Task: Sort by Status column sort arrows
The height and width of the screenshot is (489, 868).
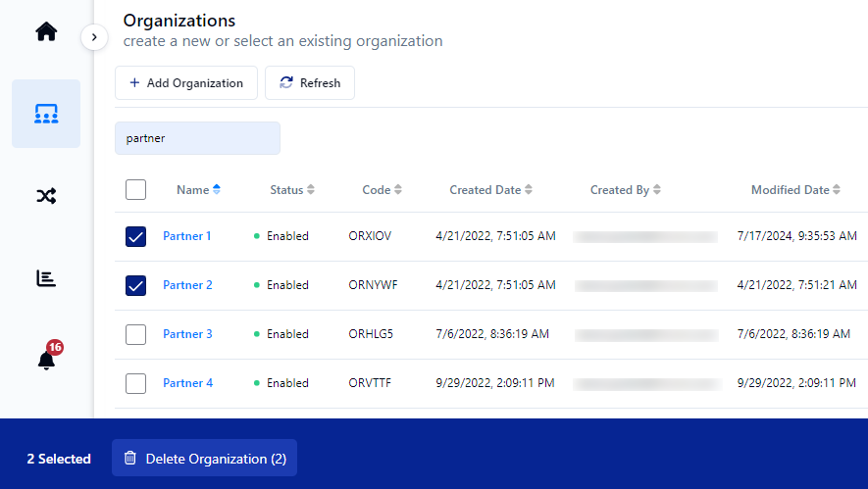Action: coord(311,190)
